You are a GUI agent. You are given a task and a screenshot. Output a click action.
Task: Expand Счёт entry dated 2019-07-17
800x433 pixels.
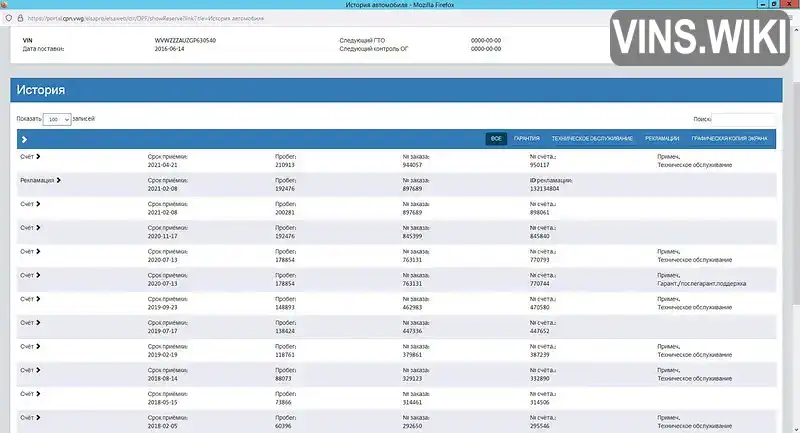[x=38, y=322]
